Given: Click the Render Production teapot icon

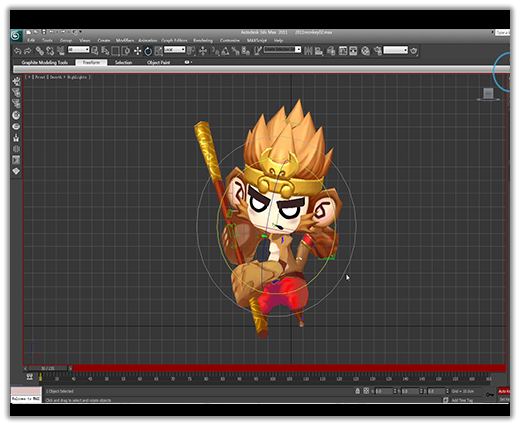Looking at the screenshot, I should (x=414, y=51).
